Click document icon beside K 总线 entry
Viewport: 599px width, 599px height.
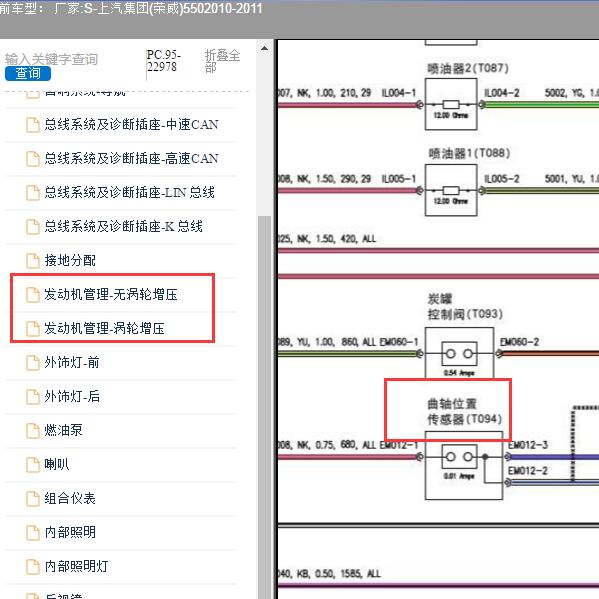[33, 227]
